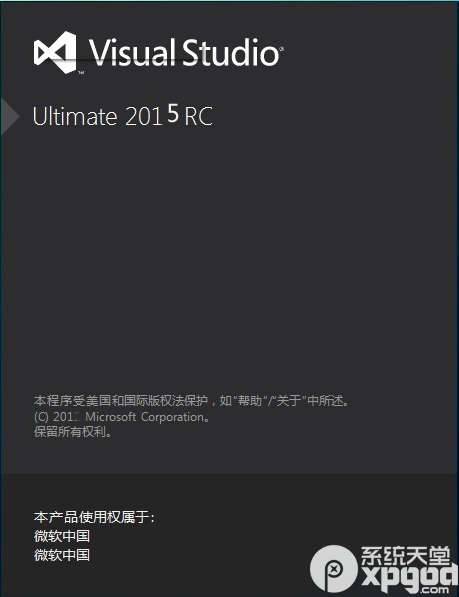Screen dimensions: 459x597
Task: Click the small TM mark below the logo
Action: pos(81,72)
